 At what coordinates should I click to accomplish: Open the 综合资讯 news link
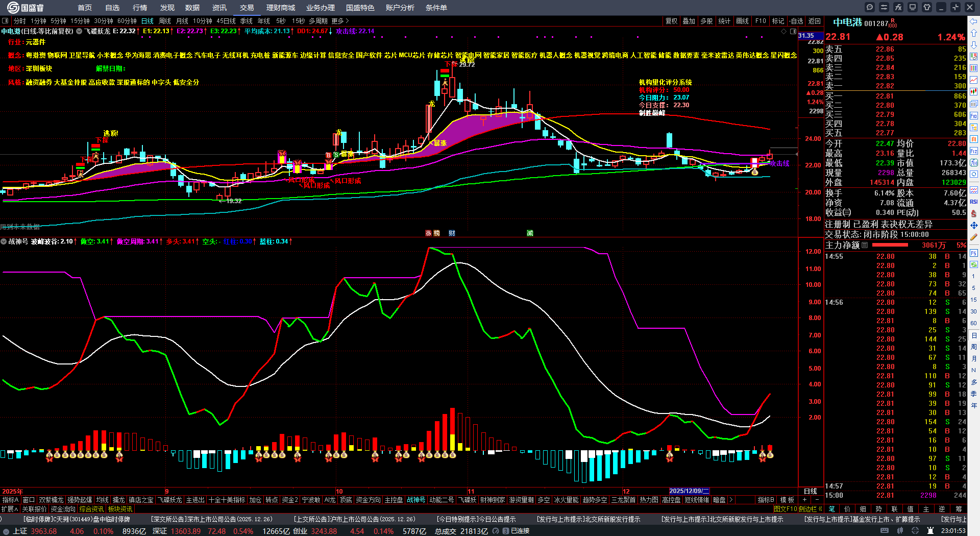point(92,509)
